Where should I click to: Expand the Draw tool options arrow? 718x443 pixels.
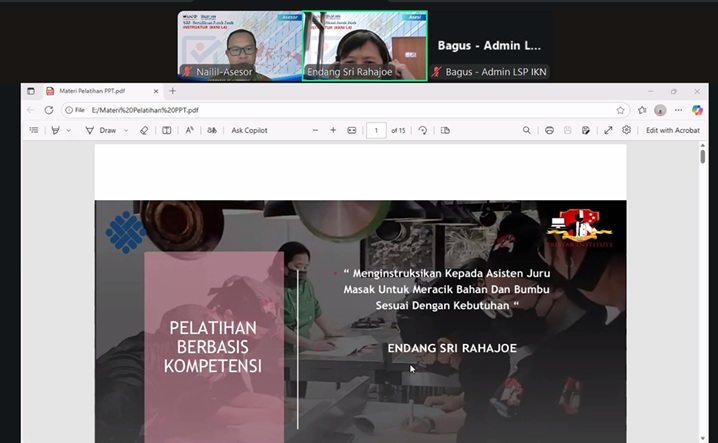[126, 130]
